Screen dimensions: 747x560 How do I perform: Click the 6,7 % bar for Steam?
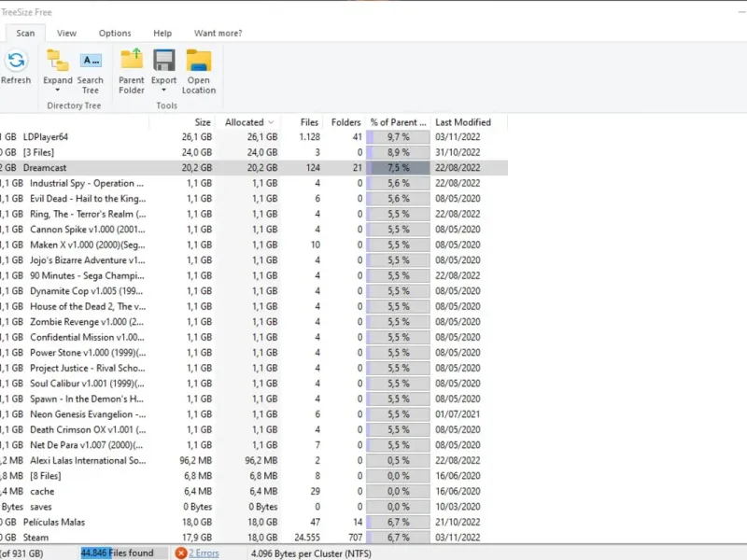[x=399, y=538]
